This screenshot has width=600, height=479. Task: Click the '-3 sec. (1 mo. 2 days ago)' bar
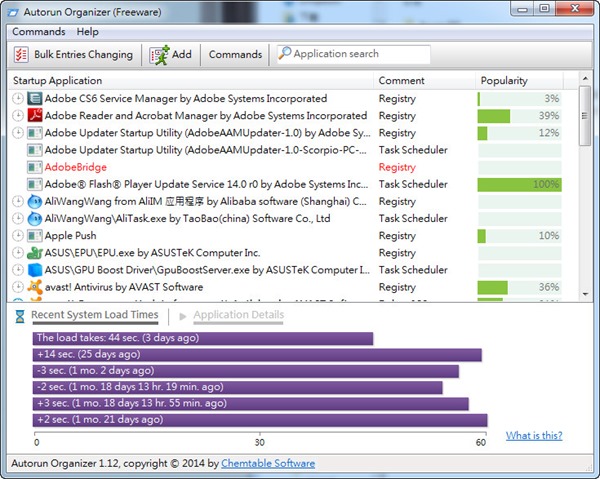(x=246, y=371)
